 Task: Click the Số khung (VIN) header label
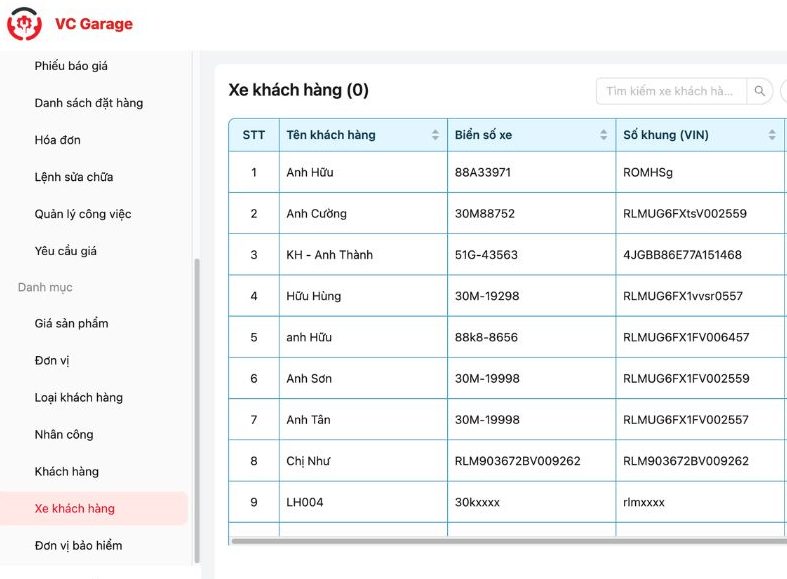point(666,135)
